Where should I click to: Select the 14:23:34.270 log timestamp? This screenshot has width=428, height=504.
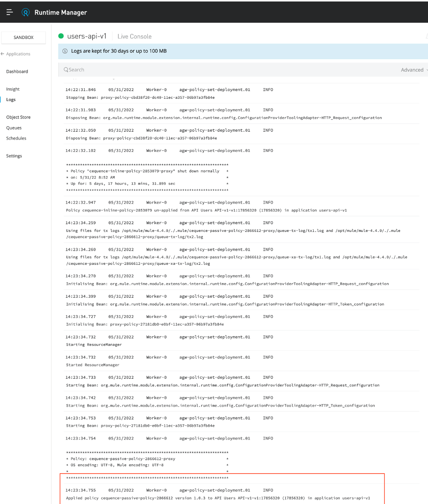coord(80,276)
